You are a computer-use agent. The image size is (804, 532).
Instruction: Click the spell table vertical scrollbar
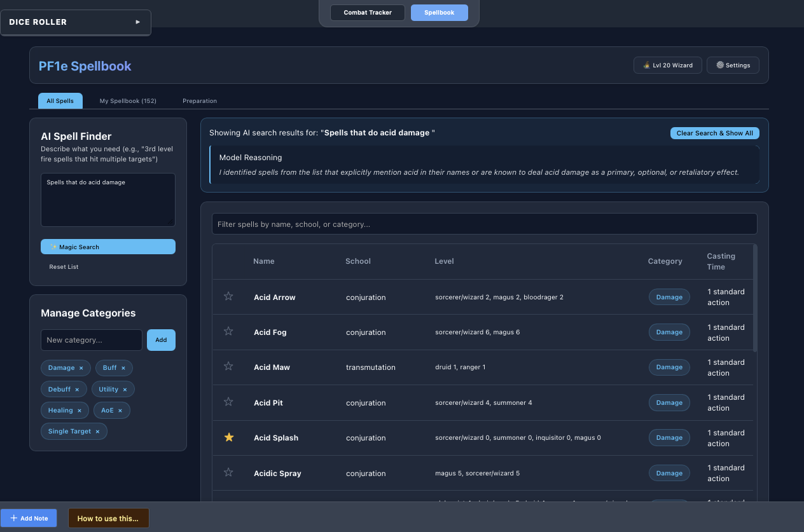click(755, 297)
